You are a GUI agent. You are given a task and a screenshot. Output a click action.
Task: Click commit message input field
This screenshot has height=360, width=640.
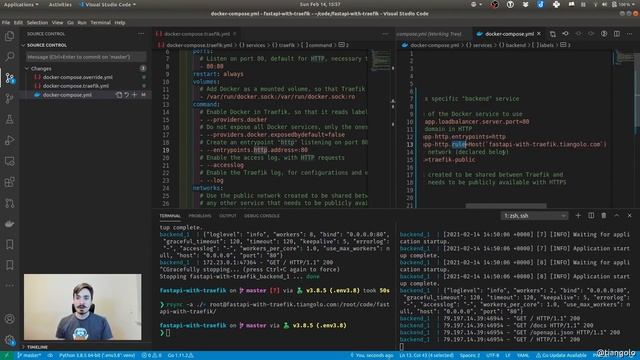(x=86, y=57)
